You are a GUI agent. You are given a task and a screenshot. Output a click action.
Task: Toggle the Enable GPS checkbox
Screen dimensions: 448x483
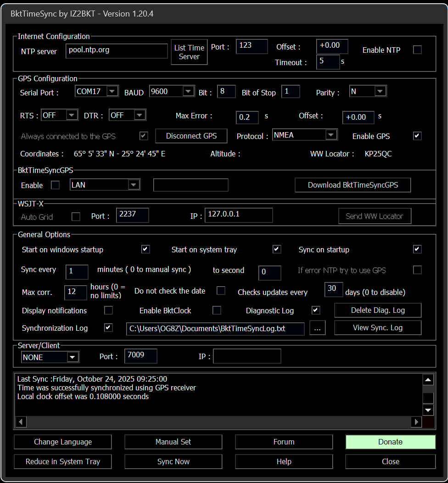[x=417, y=136]
